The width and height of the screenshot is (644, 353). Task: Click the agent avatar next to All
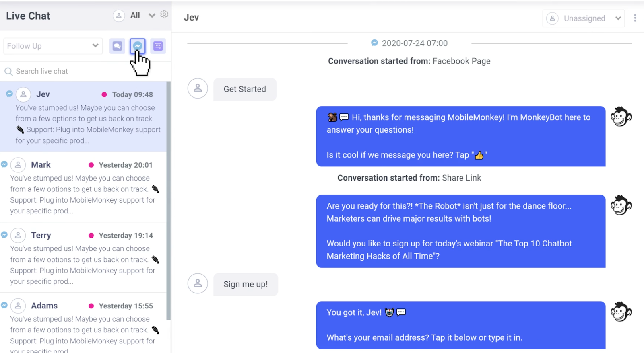point(119,16)
